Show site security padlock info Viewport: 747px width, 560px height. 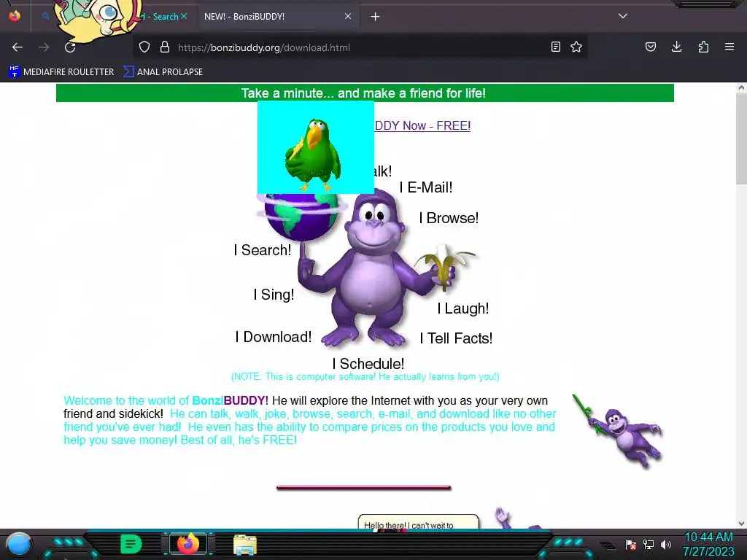coord(165,47)
